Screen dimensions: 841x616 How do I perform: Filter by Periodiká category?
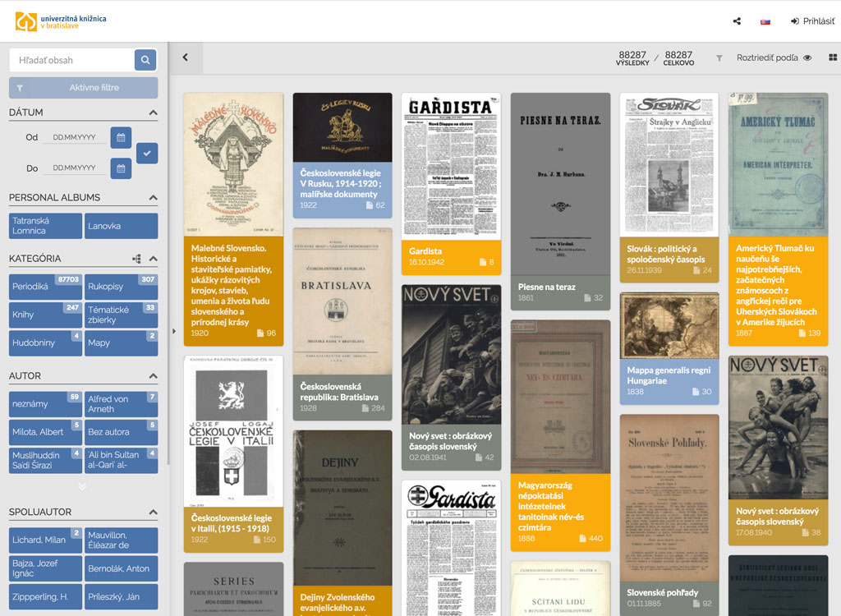[46, 287]
